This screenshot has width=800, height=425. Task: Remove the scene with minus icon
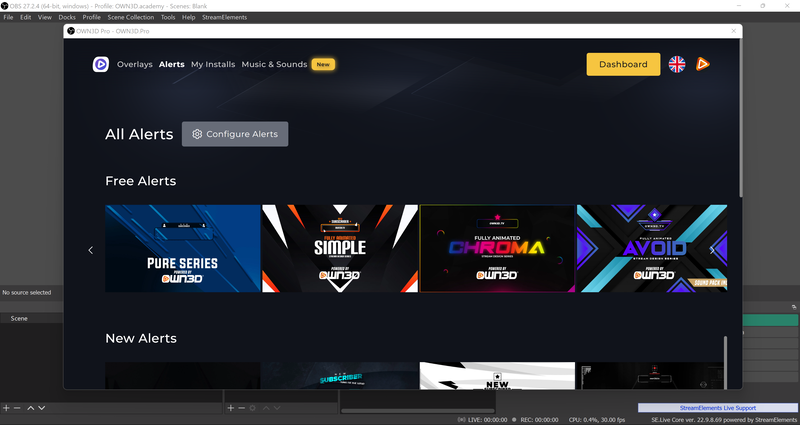pyautogui.click(x=17, y=408)
